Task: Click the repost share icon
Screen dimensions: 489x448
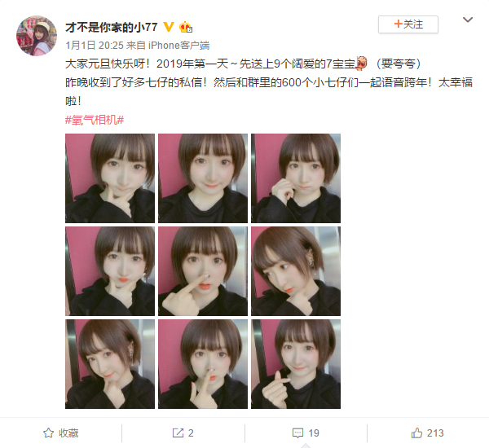Action: click(178, 433)
